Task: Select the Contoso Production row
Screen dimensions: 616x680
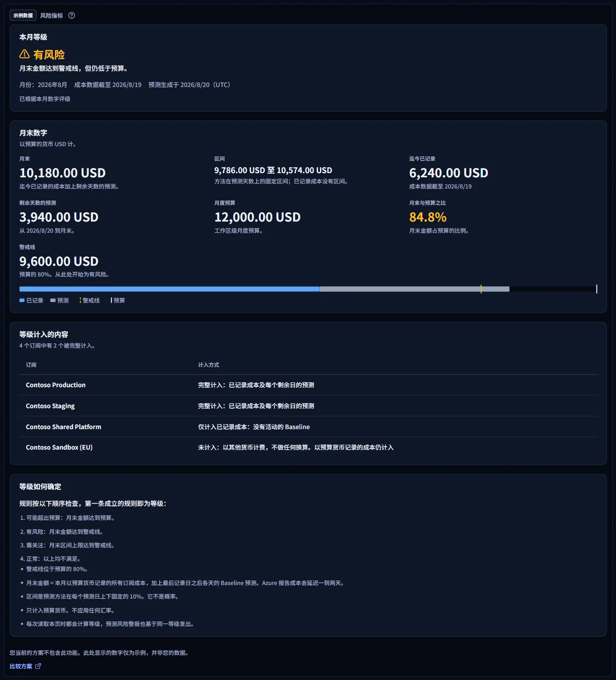Action: [x=308, y=385]
